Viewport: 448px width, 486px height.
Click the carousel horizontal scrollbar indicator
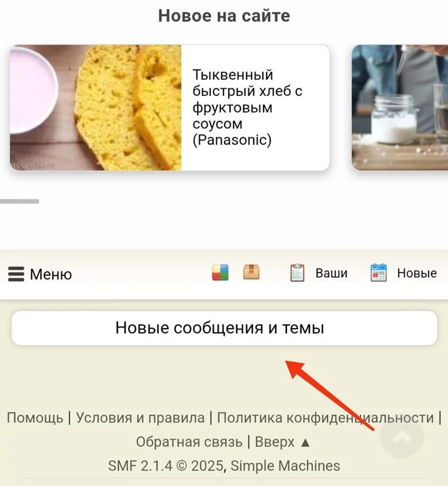19,202
